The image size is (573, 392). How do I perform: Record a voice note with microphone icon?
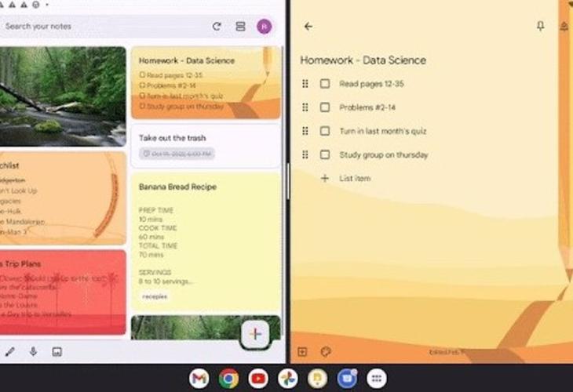(33, 351)
